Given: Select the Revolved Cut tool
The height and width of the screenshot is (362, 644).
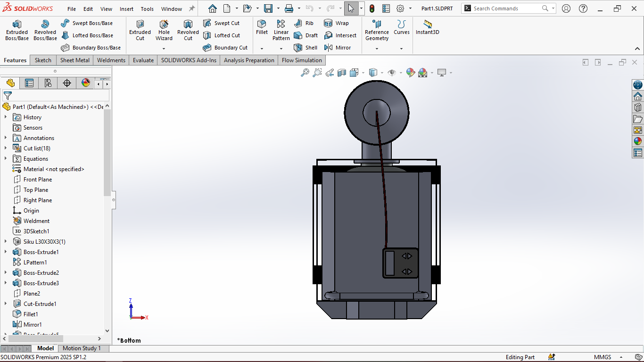Looking at the screenshot, I should pyautogui.click(x=188, y=30).
